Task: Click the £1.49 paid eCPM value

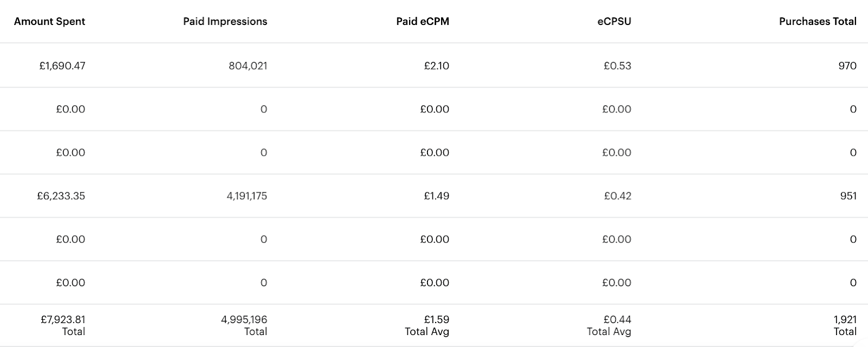Action: pos(436,196)
